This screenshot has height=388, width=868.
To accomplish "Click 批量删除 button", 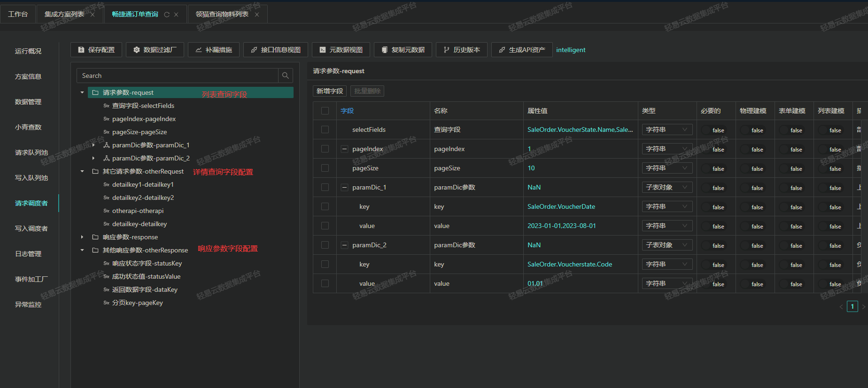I will click(x=367, y=91).
